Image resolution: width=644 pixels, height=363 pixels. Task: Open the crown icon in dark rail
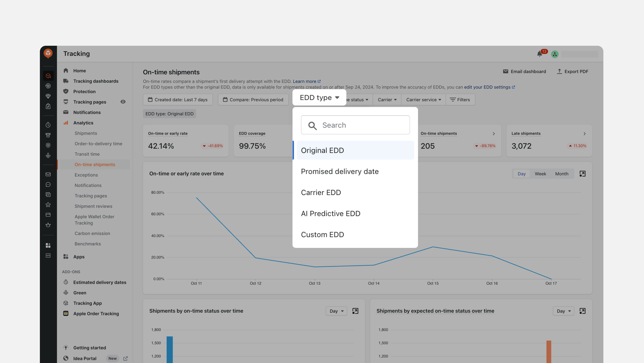pyautogui.click(x=48, y=225)
